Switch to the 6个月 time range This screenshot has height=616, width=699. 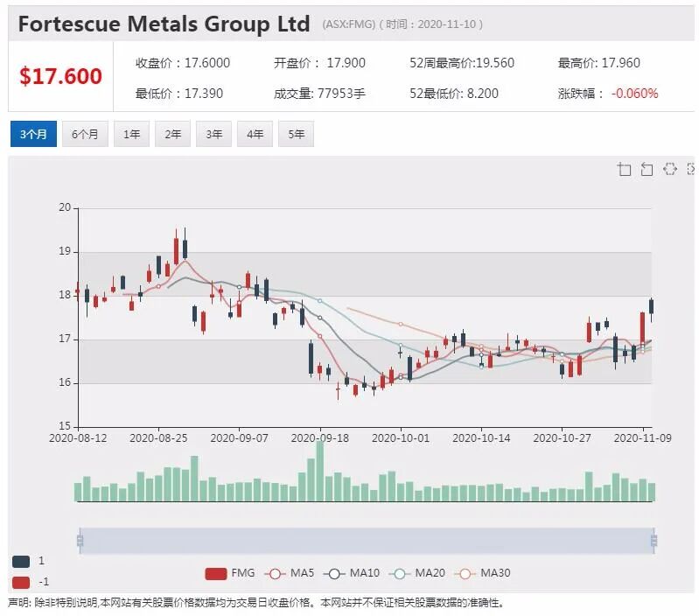tap(85, 134)
